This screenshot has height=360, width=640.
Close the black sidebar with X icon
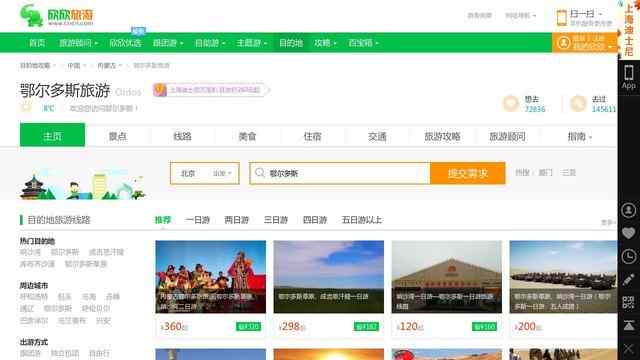(629, 349)
